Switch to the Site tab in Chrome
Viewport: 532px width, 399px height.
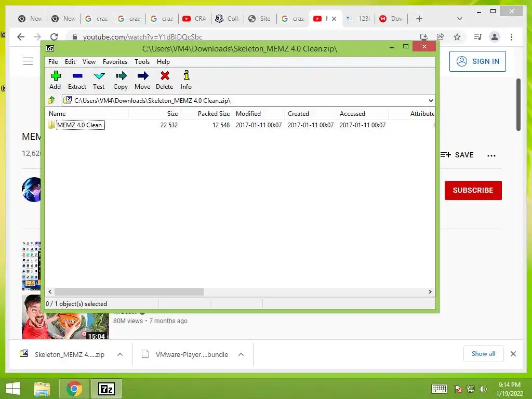pos(260,19)
